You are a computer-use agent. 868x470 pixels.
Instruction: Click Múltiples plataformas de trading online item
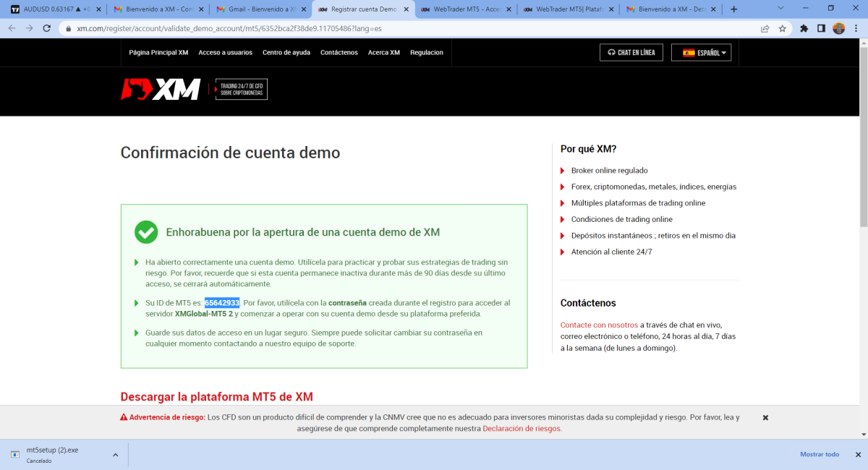coord(638,203)
